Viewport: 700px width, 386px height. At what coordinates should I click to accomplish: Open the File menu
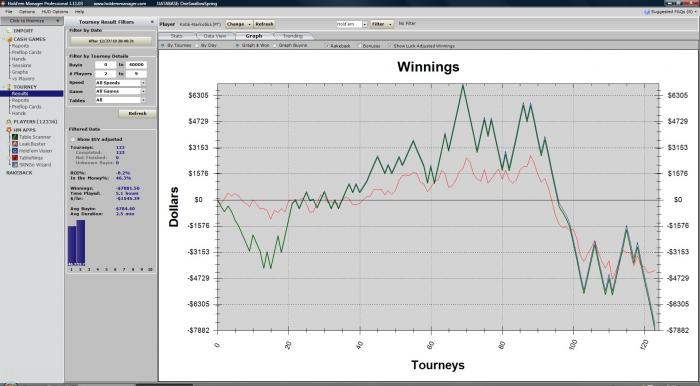(x=8, y=12)
